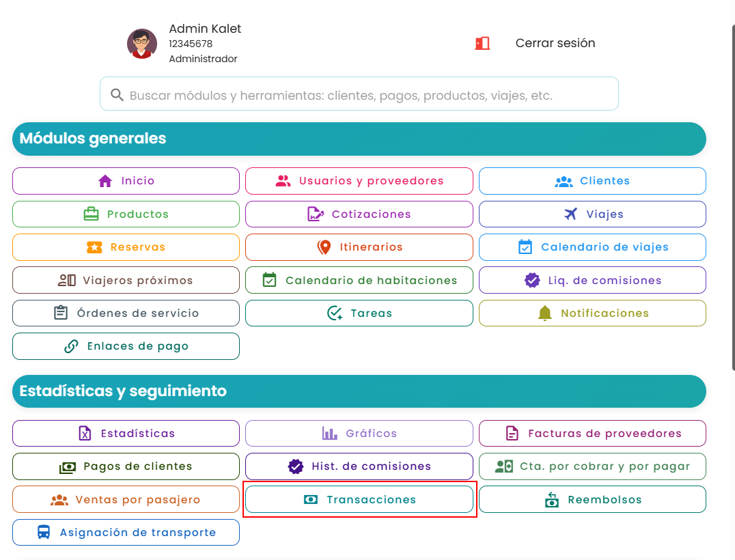Viewport: 735px width, 560px height.
Task: Open the Transacciones module
Action: 359,499
